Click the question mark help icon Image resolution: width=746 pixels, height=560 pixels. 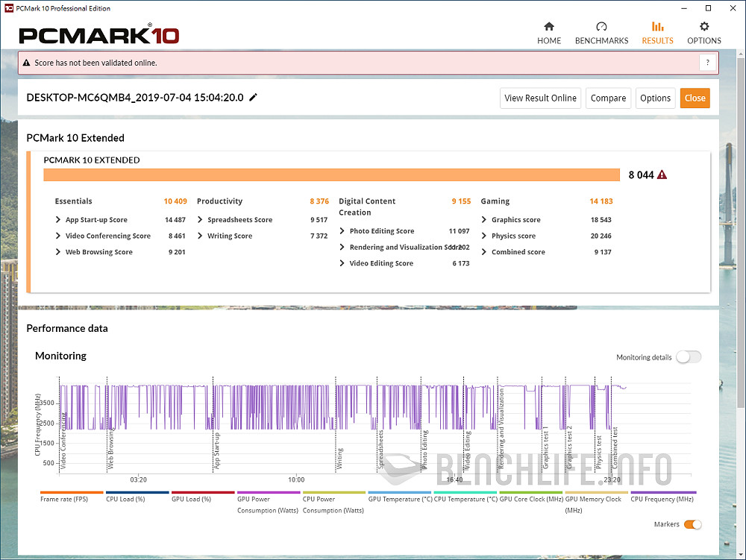707,63
